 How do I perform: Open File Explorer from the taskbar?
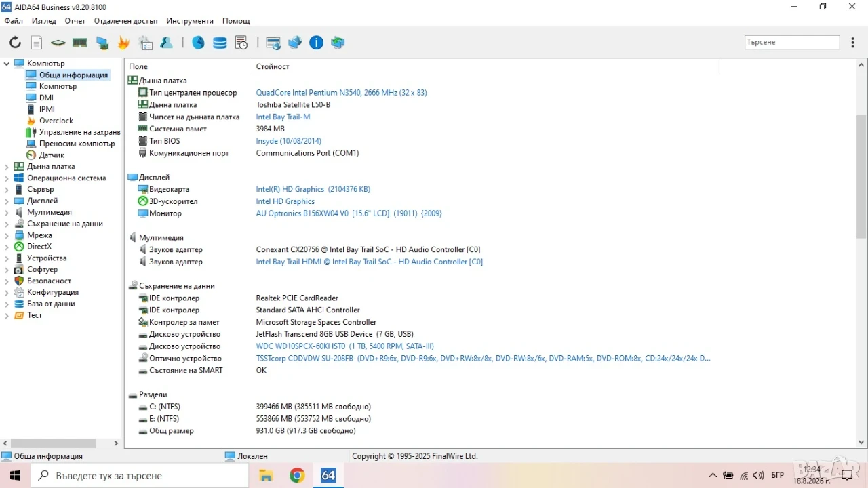click(x=266, y=476)
